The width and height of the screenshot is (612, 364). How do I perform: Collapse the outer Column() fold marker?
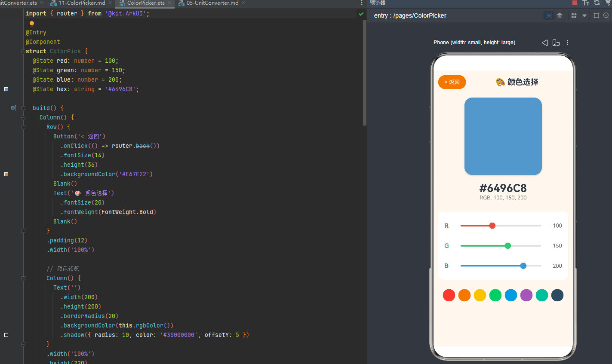click(x=23, y=117)
